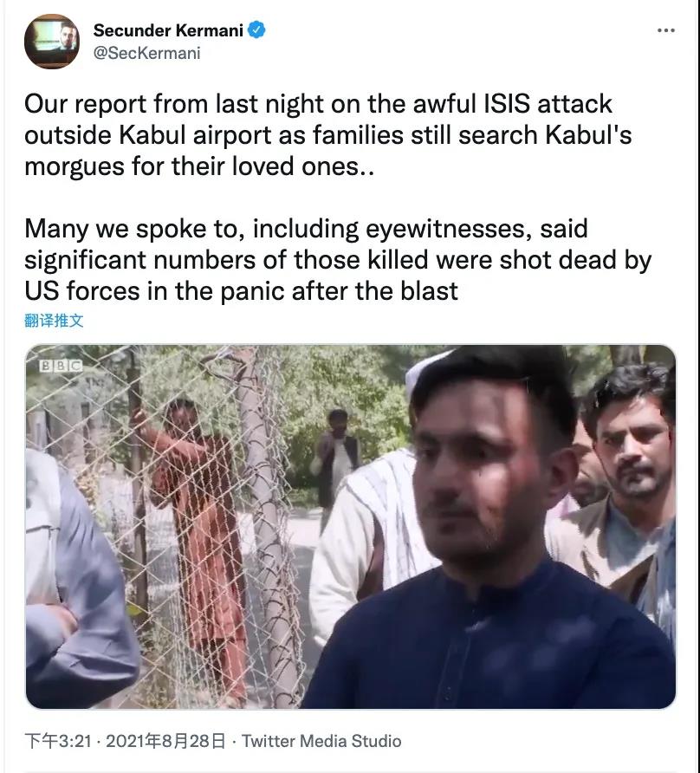700x773 pixels.
Task: Click the words 'US forces' in the tweet
Action: (x=81, y=291)
